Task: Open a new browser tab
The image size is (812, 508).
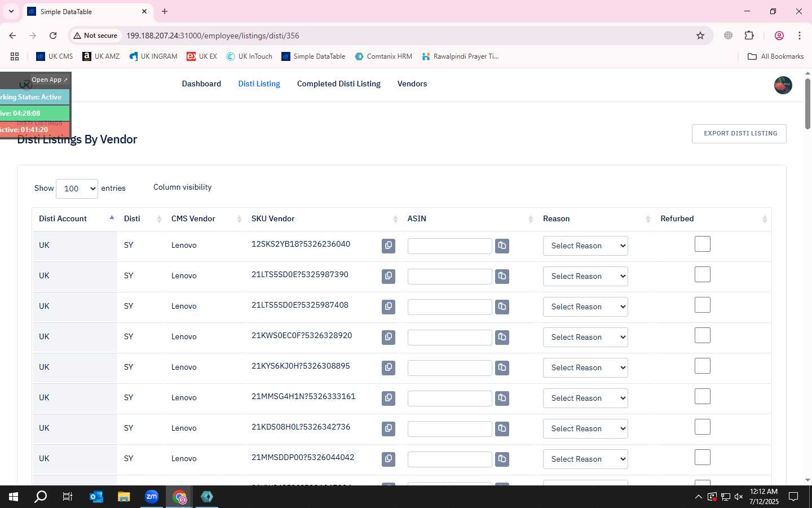Action: point(165,11)
